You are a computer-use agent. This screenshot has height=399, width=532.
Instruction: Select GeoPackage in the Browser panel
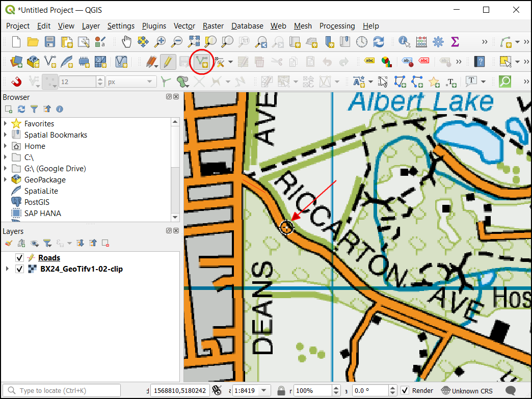[x=45, y=180]
